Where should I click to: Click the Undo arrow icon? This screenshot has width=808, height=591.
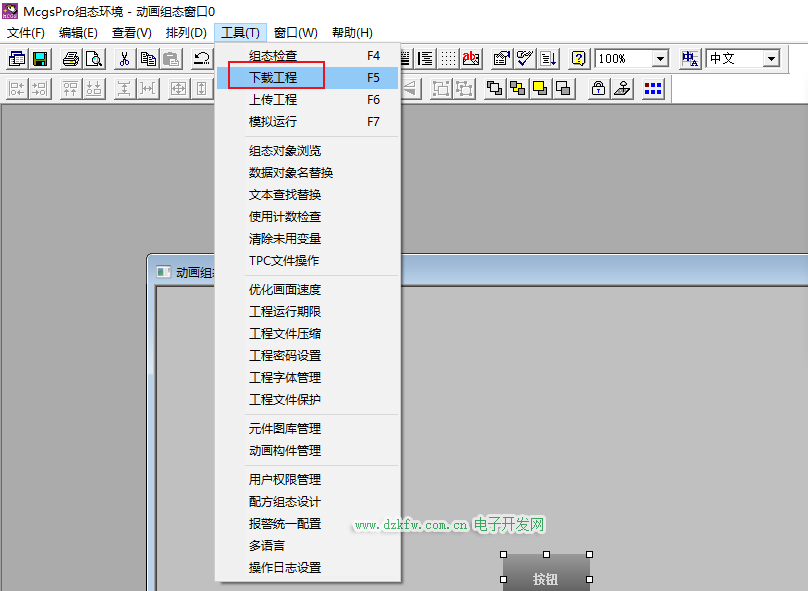pyautogui.click(x=202, y=59)
